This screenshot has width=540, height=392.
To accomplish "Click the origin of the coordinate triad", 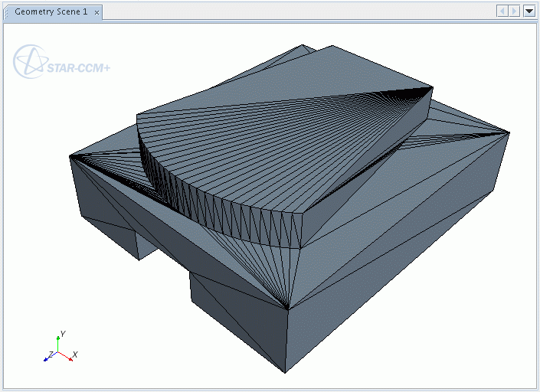I will pos(58,353).
